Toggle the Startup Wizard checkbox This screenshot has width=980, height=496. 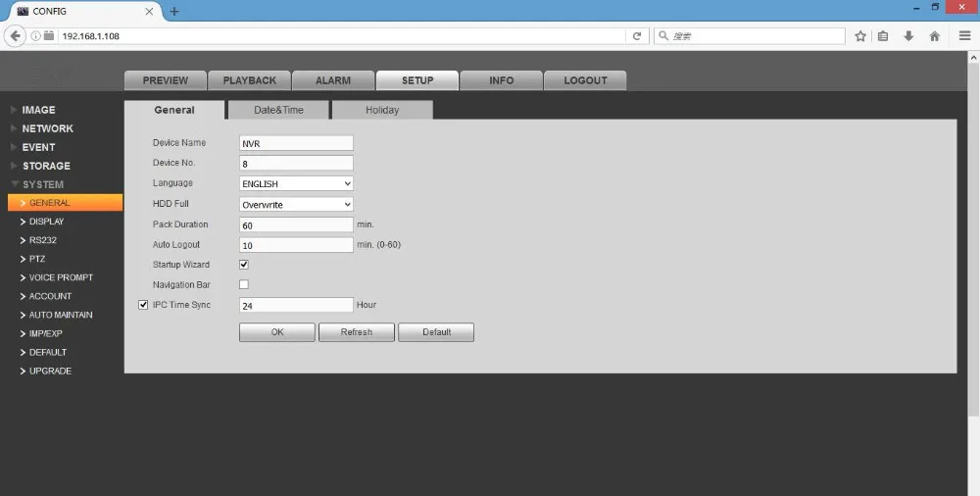coord(244,265)
